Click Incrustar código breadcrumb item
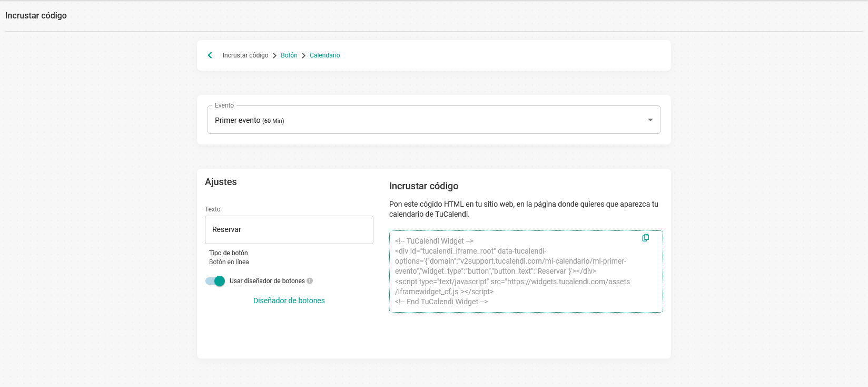This screenshot has width=868, height=387. pyautogui.click(x=245, y=55)
